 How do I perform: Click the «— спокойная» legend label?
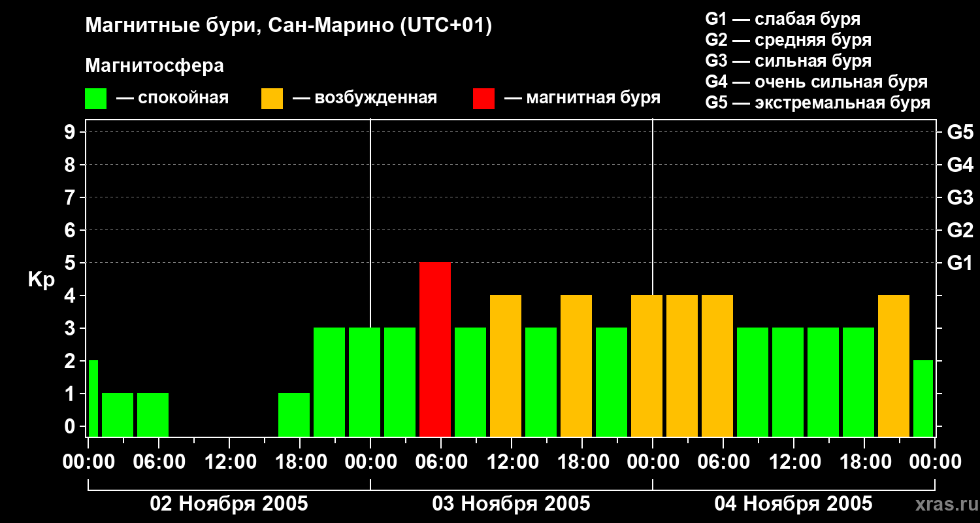(x=172, y=99)
